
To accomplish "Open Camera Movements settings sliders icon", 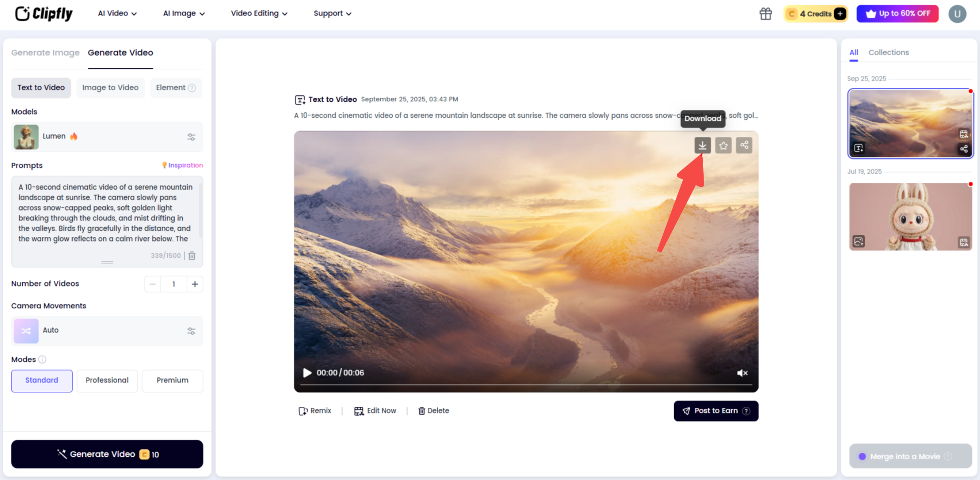I will 191,331.
